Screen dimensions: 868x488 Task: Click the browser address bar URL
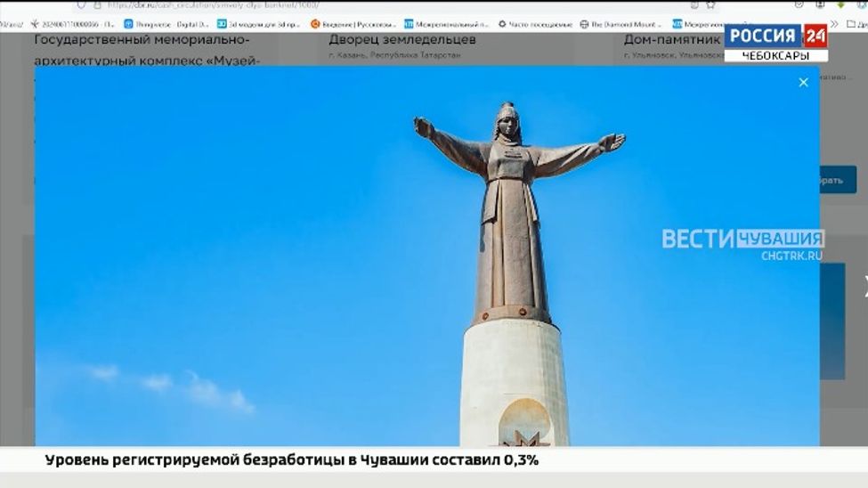215,5
